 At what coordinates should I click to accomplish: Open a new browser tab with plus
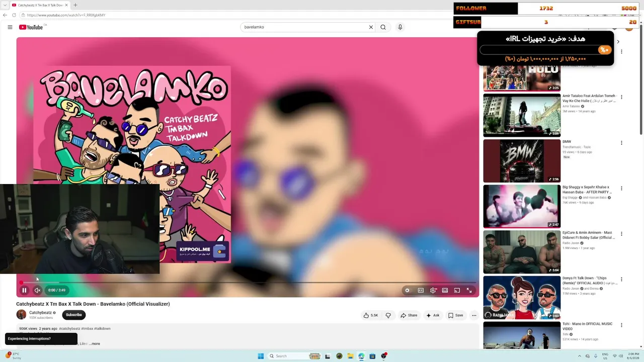tap(75, 5)
